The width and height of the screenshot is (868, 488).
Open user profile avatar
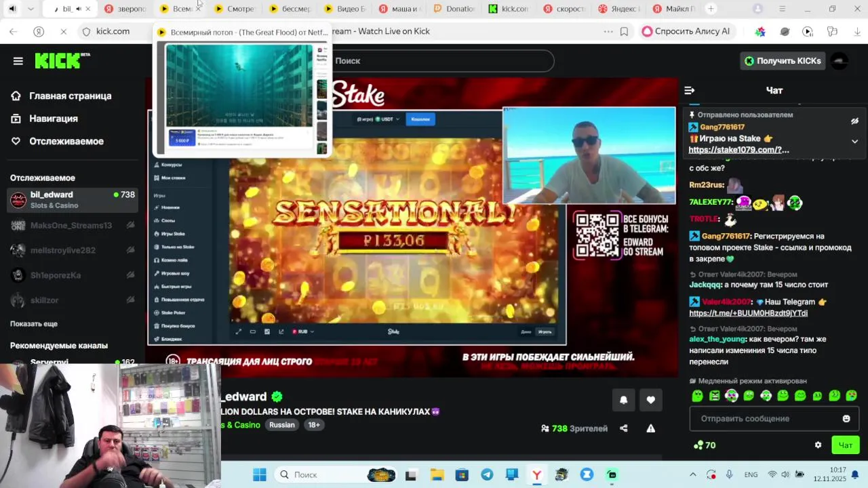point(840,61)
